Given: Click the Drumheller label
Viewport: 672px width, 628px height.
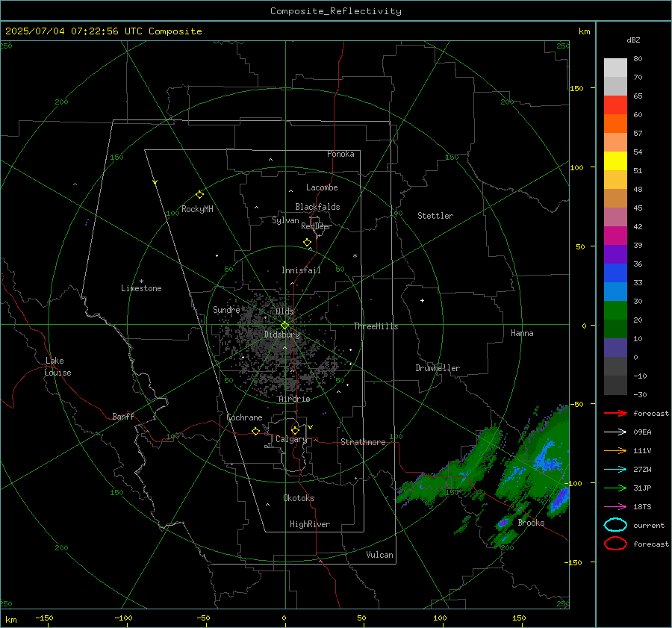Looking at the screenshot, I should tap(438, 368).
